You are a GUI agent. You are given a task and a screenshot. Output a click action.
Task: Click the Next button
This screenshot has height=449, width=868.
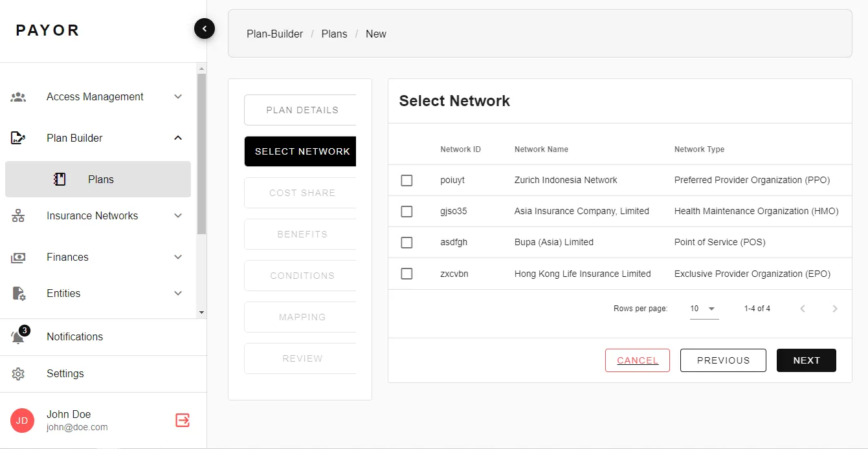pos(807,360)
